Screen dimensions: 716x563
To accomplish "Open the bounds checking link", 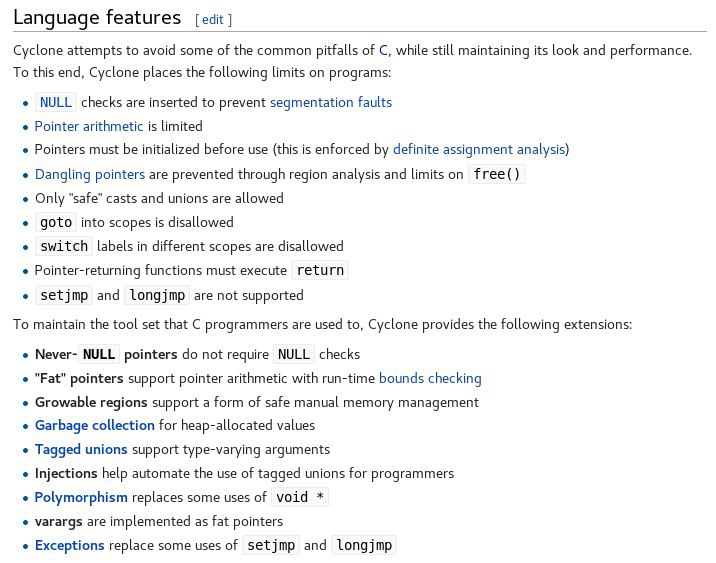I will pos(430,379).
